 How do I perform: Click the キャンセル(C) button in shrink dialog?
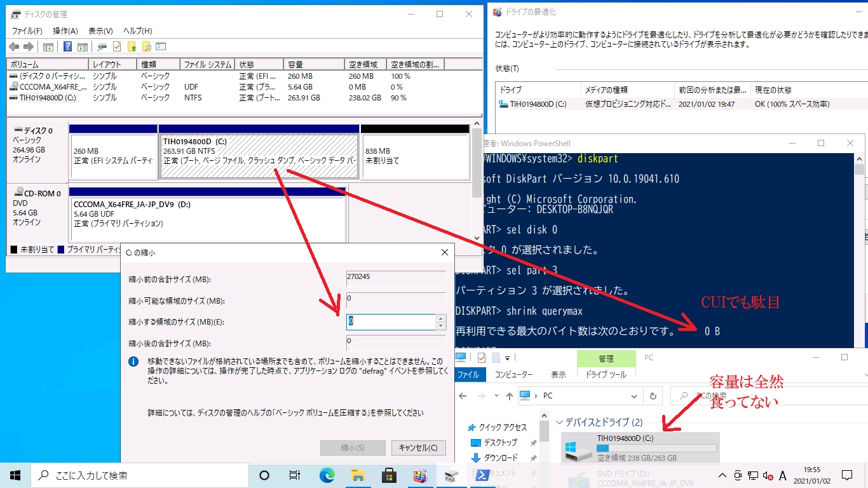tap(418, 447)
